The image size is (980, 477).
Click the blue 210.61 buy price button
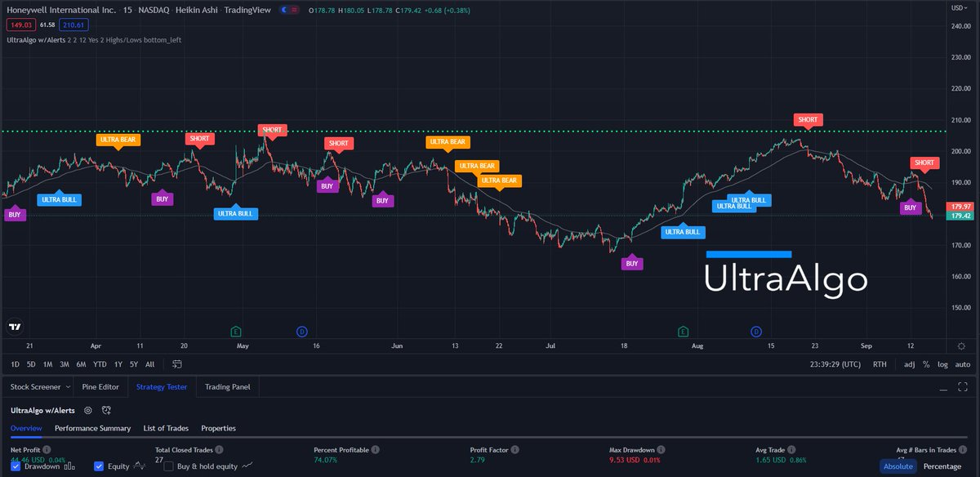[x=73, y=25]
